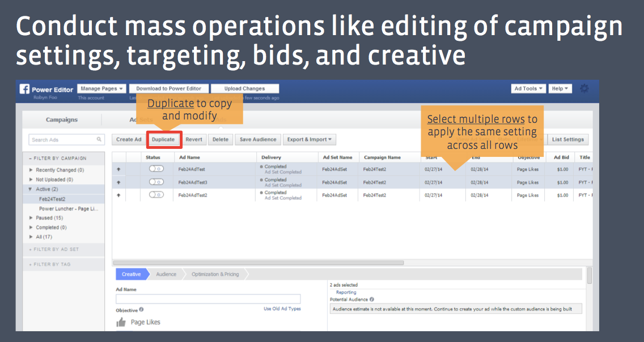This screenshot has width=644, height=342.
Task: Open the Ad Tools dropdown
Action: coord(528,88)
